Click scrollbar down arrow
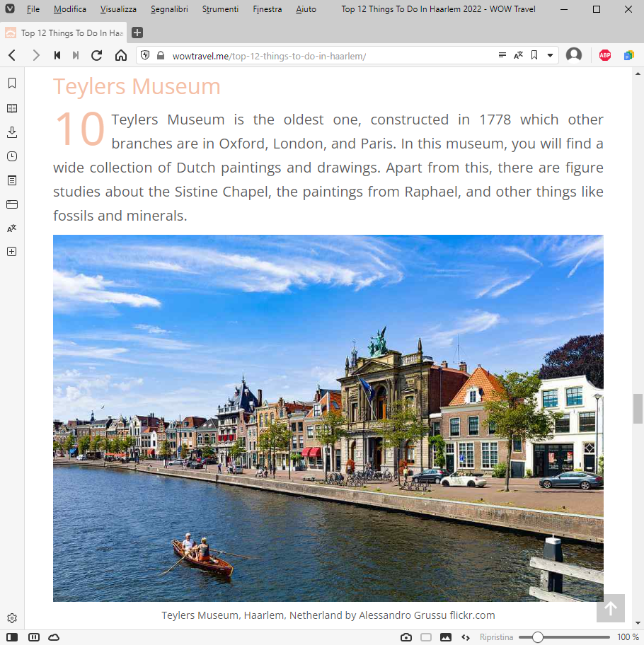 [638, 623]
